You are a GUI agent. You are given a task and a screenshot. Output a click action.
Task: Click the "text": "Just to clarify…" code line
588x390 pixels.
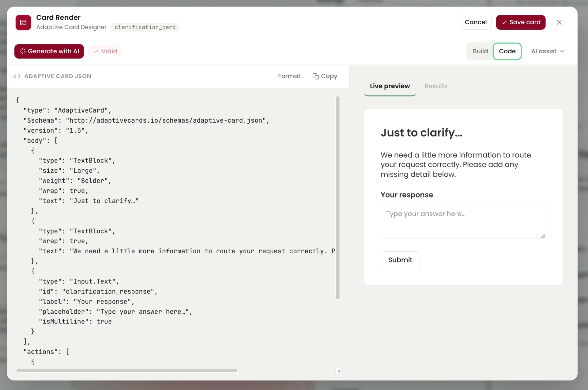(x=89, y=201)
